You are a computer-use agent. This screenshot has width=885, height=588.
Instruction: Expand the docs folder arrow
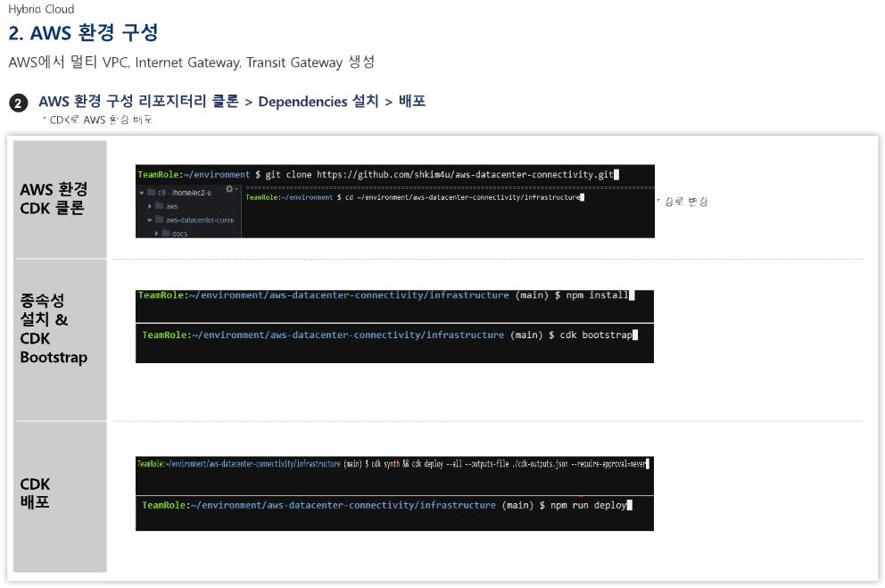pos(156,233)
